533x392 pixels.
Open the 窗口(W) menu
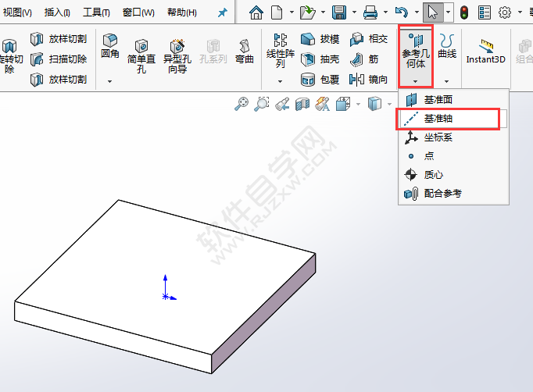tap(138, 12)
